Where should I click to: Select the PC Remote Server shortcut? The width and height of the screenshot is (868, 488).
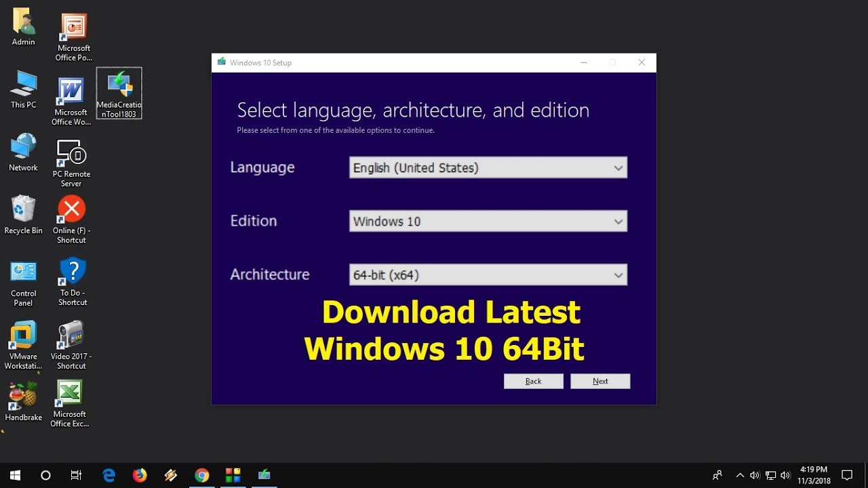71,163
